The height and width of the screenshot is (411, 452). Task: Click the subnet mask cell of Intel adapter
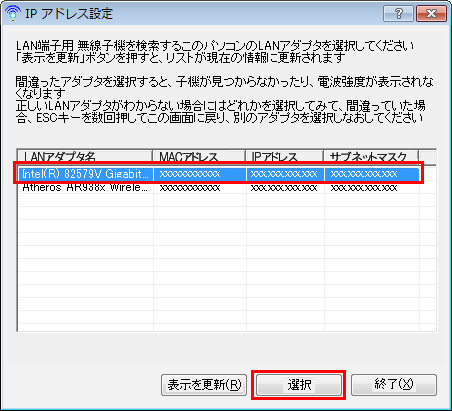(x=371, y=174)
